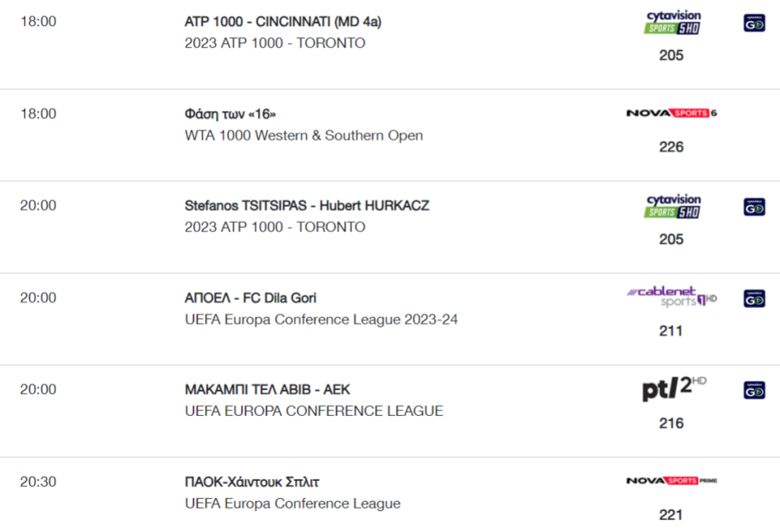Click UEFA Europa Conference League 2023-24 text
The image size is (780, 532).
(321, 319)
